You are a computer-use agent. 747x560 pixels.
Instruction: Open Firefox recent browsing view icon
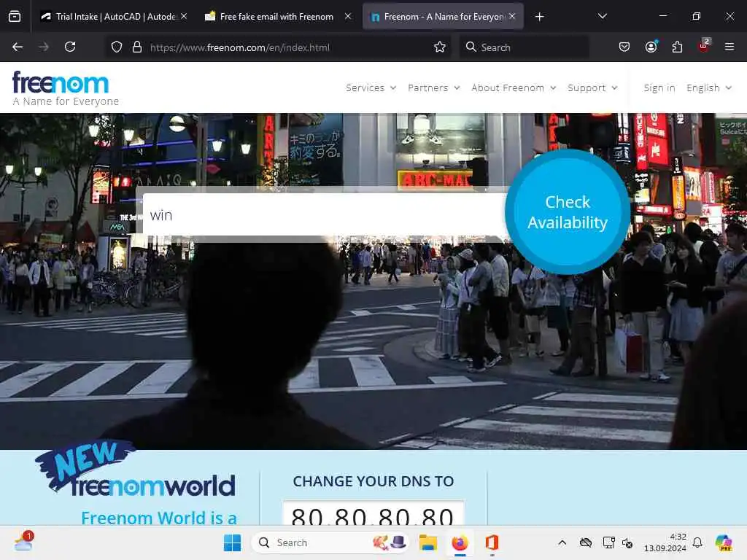pyautogui.click(x=15, y=17)
